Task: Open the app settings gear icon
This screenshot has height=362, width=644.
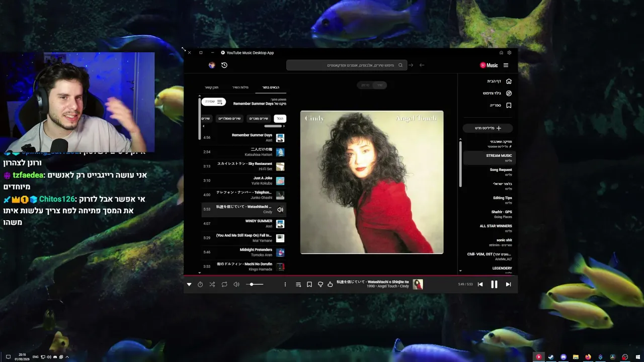Action: 509,52
